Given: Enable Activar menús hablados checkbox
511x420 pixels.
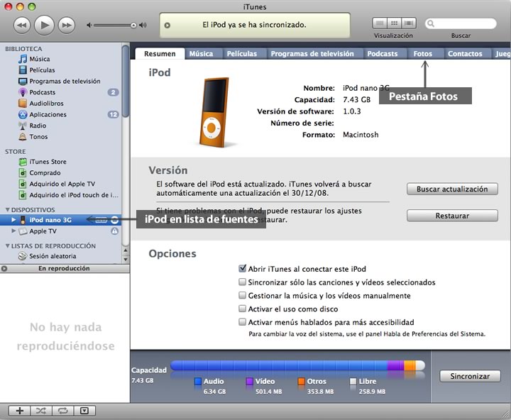Looking at the screenshot, I should pyautogui.click(x=242, y=322).
